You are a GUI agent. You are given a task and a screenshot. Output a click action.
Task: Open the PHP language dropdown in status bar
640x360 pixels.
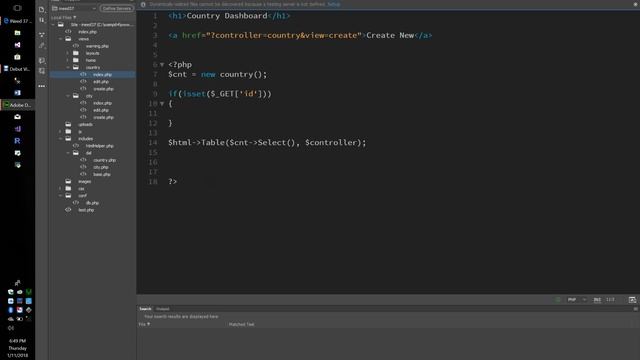pos(577,300)
